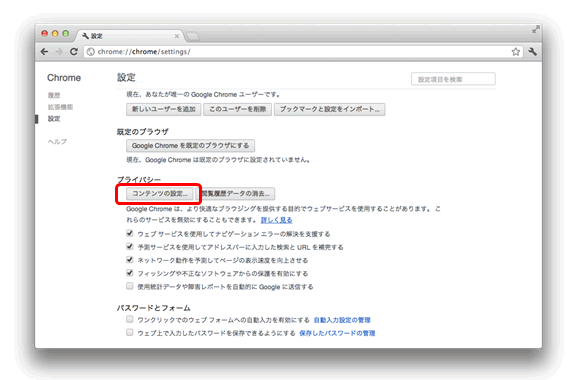
Task: Enable パスワードを保存できるようにする checkbox
Action: click(130, 333)
